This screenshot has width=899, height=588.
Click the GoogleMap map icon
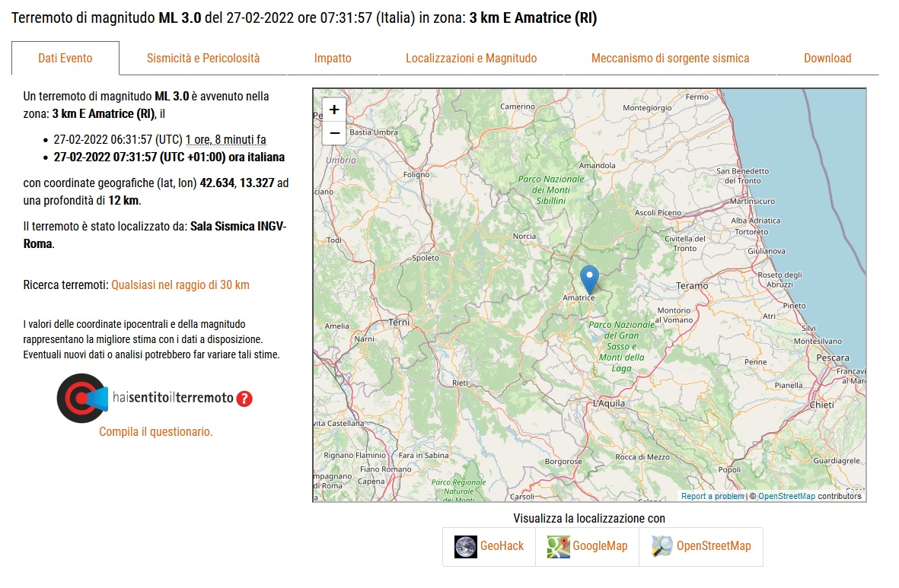coord(559,545)
